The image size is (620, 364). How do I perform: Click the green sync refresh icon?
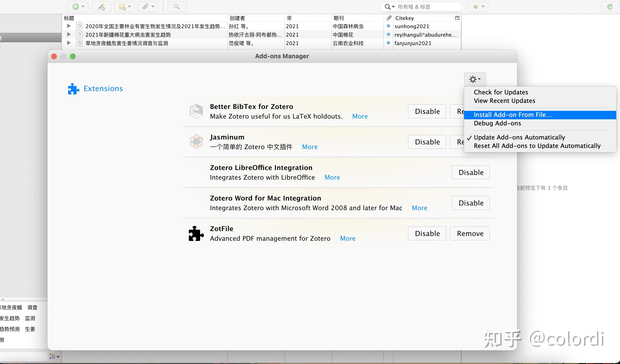610,7
